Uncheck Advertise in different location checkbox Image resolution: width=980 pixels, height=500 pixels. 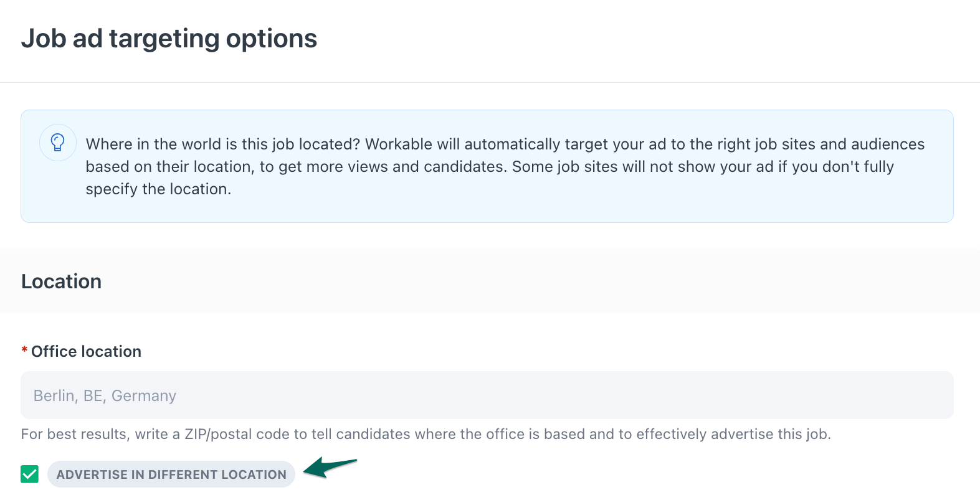(x=29, y=474)
